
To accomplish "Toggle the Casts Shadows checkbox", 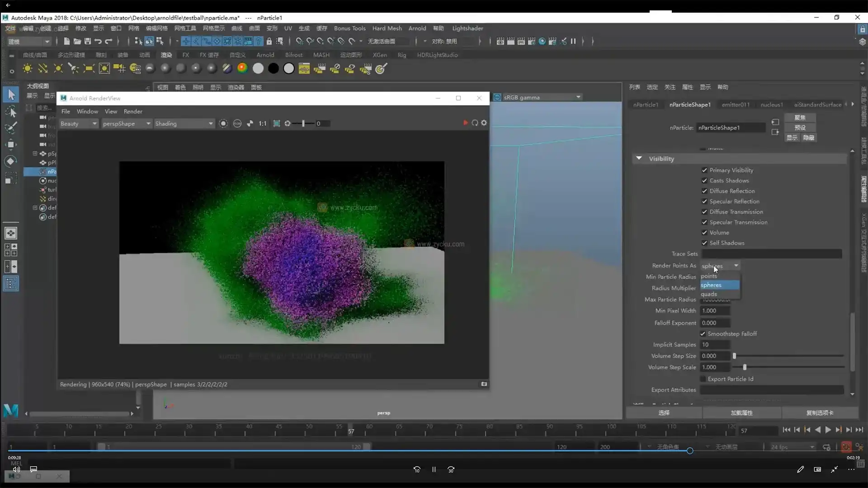I will click(704, 181).
